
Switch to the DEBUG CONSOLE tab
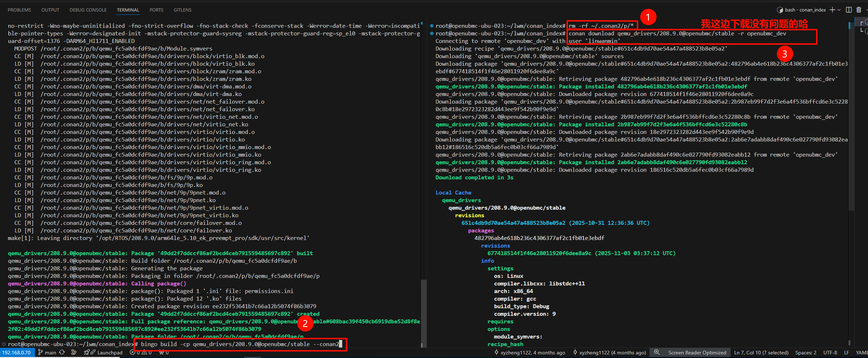[88, 10]
